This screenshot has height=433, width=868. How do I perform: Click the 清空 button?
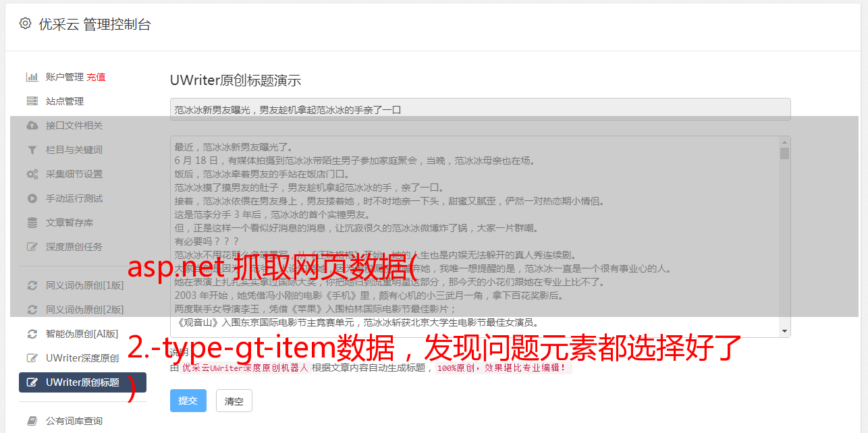pos(234,401)
